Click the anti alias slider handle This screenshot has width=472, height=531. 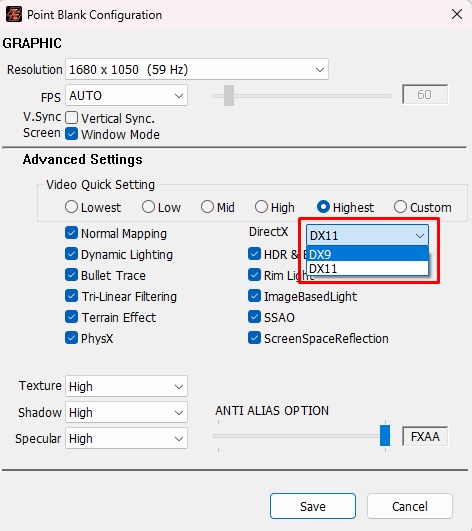(385, 436)
